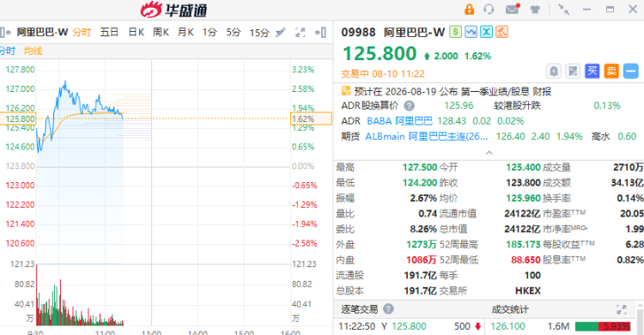This screenshot has width=644, height=335.
Task: Click the ADR股换算价 value 125.96
Action: tap(459, 106)
